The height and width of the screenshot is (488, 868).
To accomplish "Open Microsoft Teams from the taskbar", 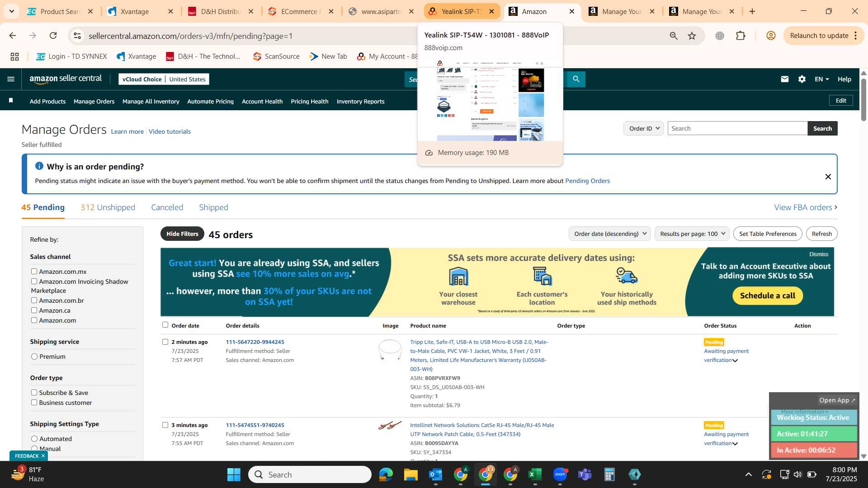I will (585, 474).
